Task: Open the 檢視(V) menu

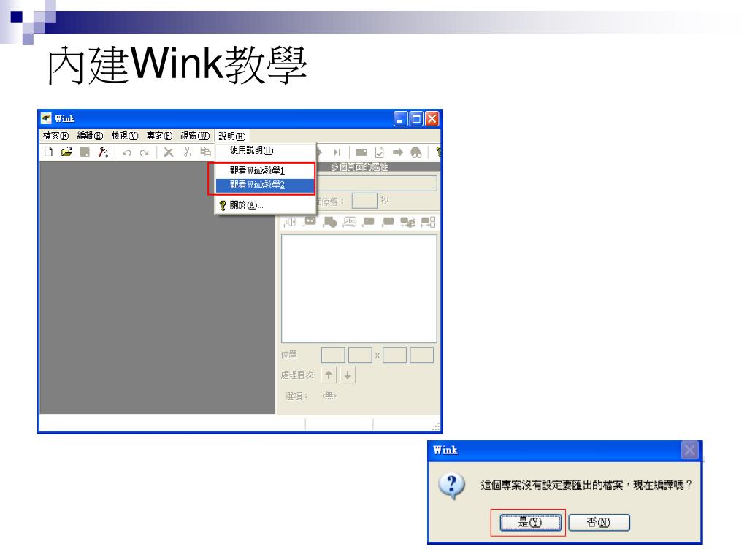Action: click(x=125, y=136)
